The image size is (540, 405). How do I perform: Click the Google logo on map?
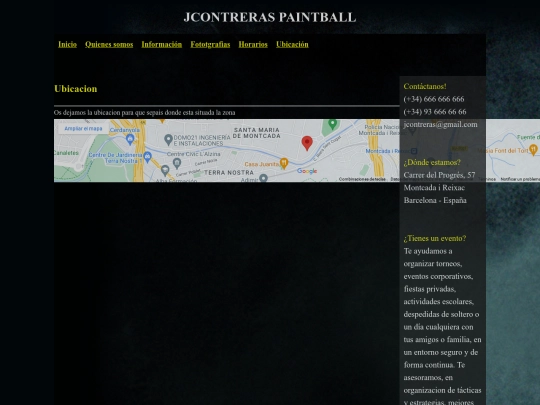307,171
